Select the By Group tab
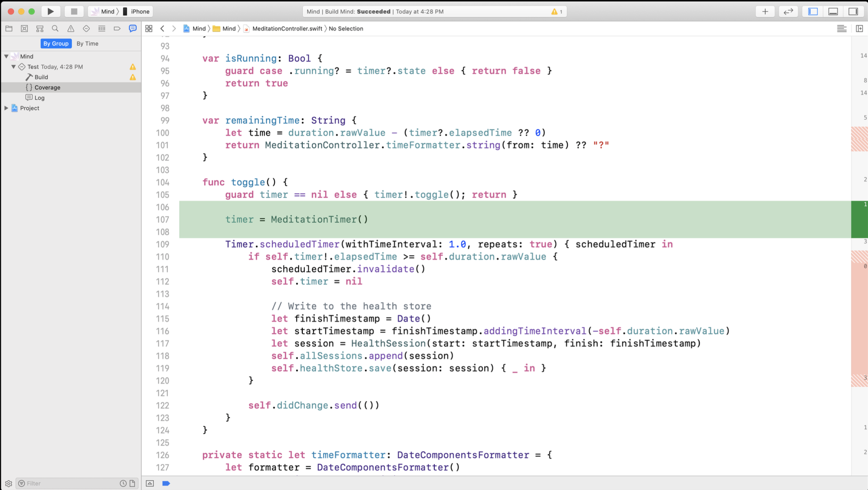This screenshot has width=868, height=490. pyautogui.click(x=56, y=43)
